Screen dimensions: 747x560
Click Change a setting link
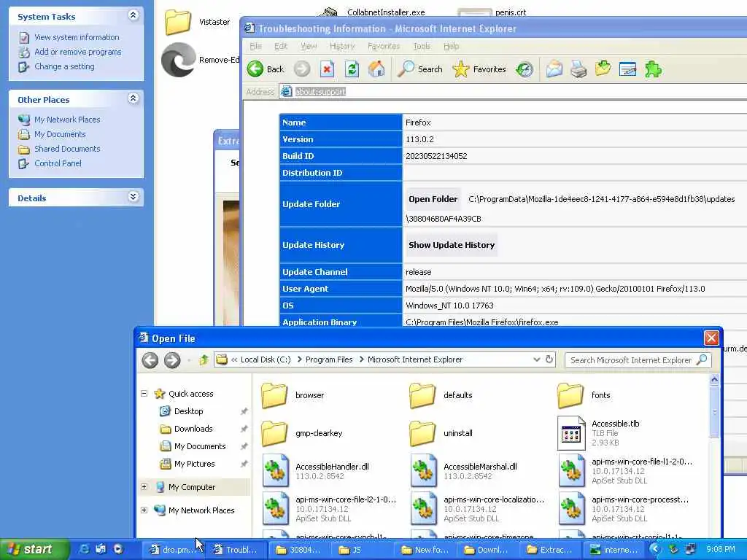(64, 66)
